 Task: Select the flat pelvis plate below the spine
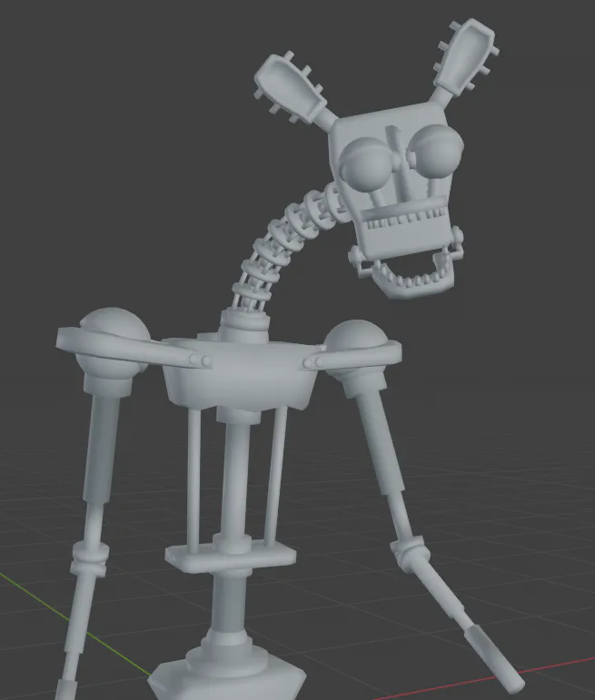point(231,557)
